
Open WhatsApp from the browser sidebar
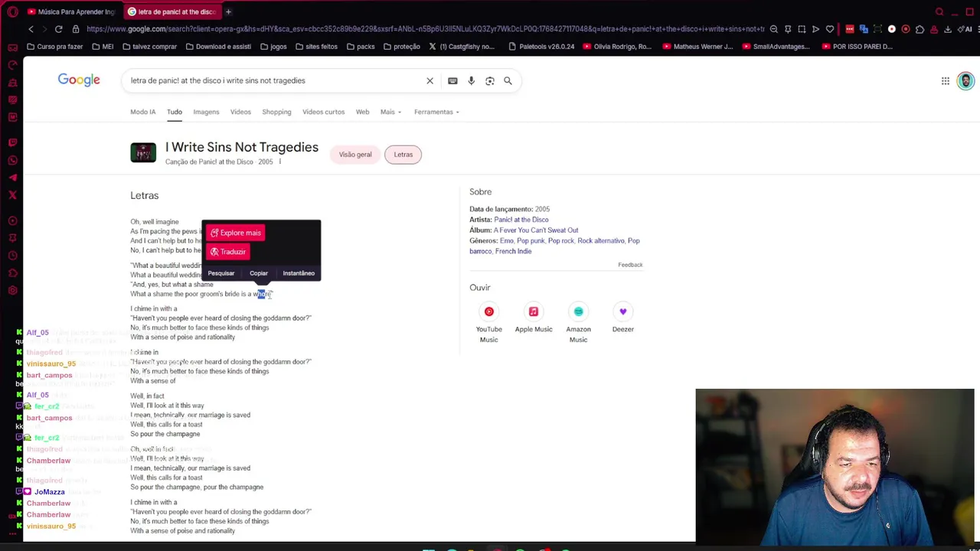[12, 160]
